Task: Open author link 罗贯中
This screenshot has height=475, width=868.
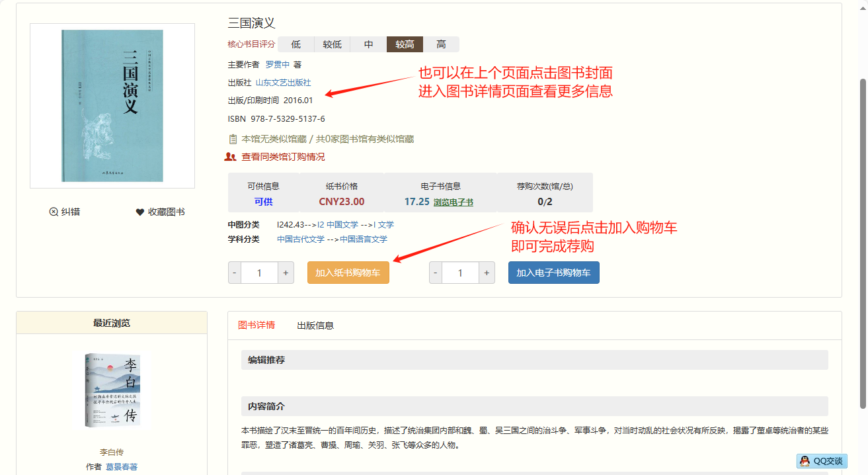Action: pyautogui.click(x=278, y=65)
